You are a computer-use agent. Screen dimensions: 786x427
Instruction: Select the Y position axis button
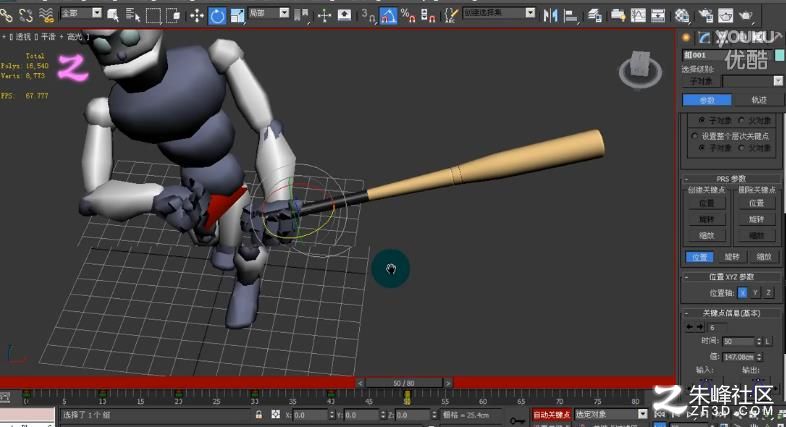coord(755,293)
